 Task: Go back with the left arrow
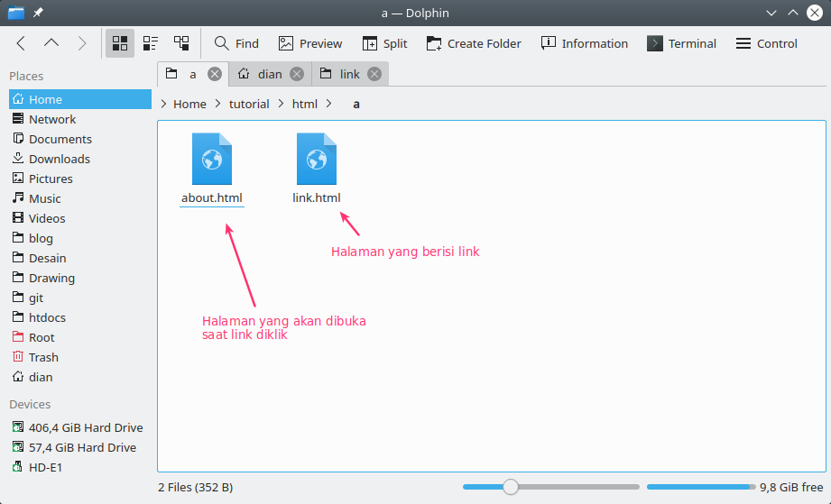(21, 43)
